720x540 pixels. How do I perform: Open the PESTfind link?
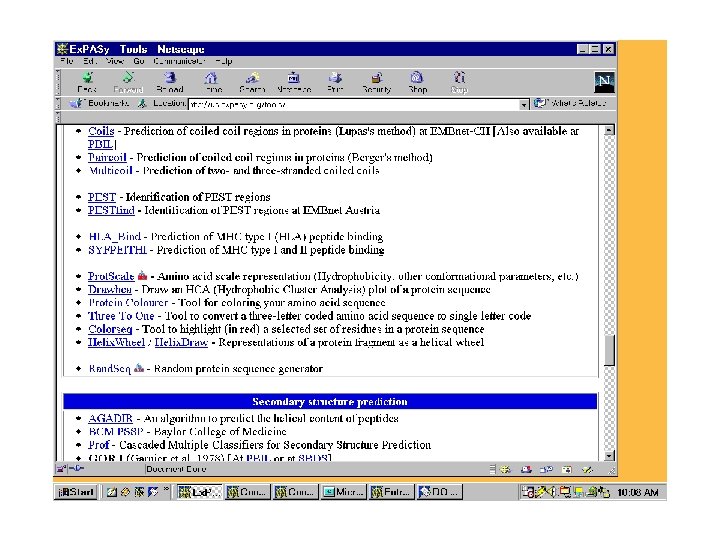coord(111,210)
